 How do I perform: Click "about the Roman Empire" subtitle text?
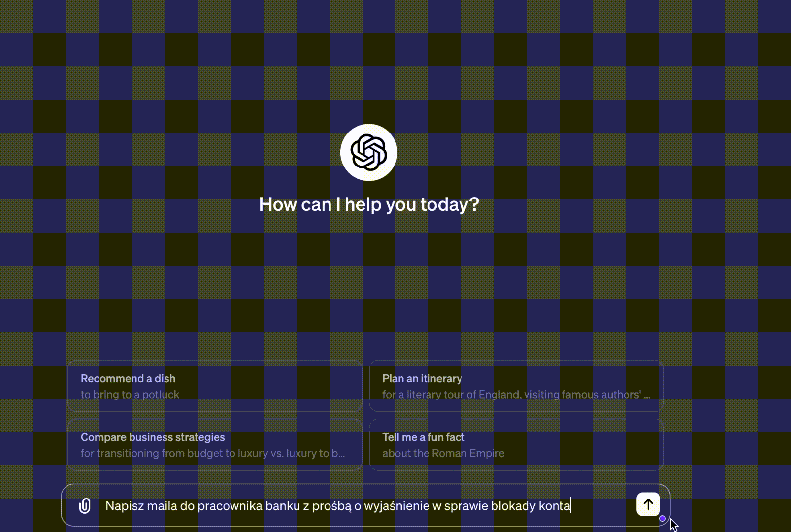click(x=443, y=453)
